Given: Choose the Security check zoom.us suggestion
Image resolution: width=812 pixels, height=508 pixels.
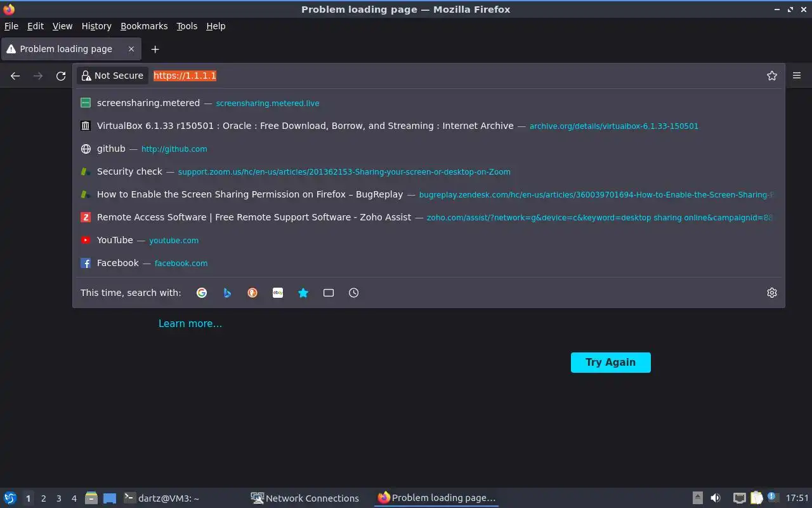Looking at the screenshot, I should [429, 171].
